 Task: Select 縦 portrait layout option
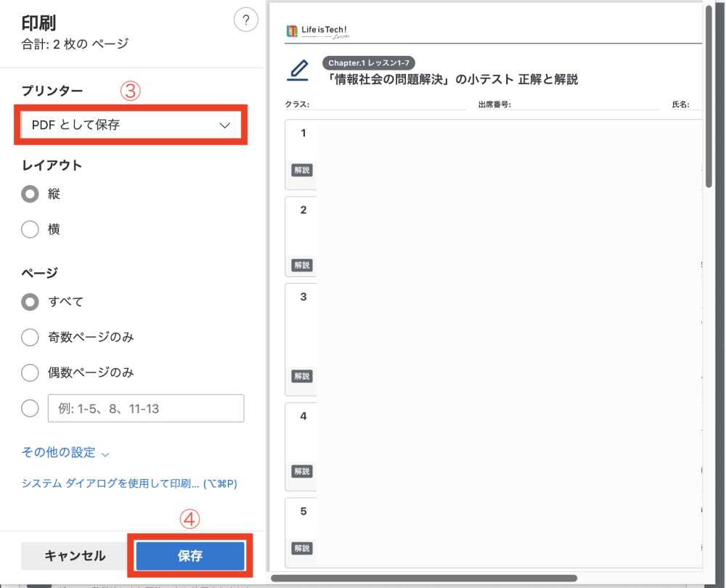point(30,194)
